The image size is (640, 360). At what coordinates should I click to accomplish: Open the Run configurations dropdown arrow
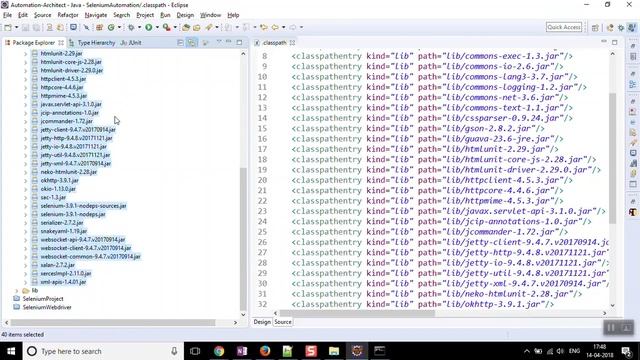[x=157, y=27]
